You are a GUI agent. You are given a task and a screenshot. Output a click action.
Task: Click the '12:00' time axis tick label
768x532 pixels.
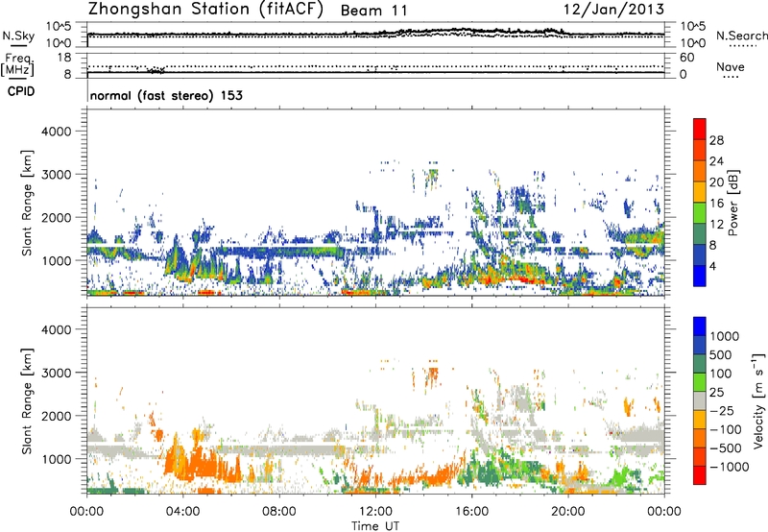click(375, 512)
